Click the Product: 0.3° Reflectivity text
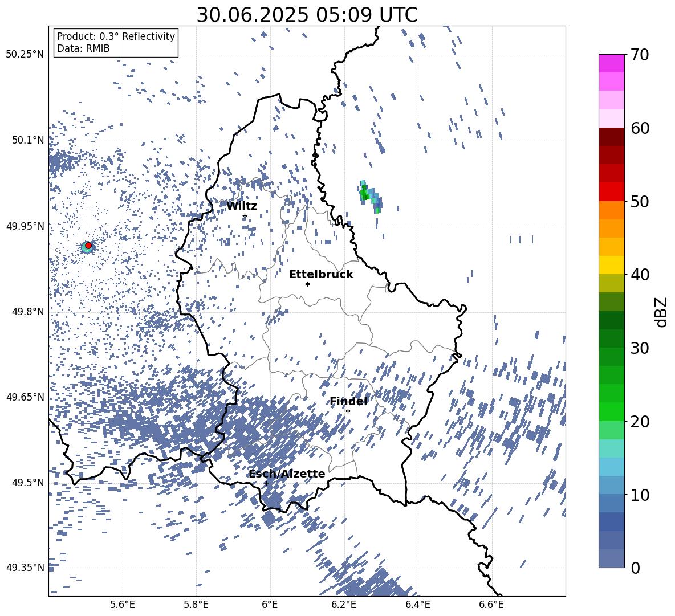The height and width of the screenshot is (616, 675). coord(116,36)
